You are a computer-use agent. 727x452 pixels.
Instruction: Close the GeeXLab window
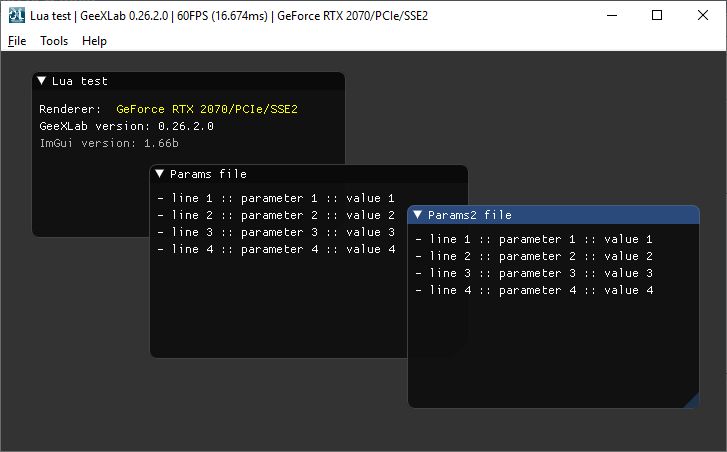tap(702, 15)
